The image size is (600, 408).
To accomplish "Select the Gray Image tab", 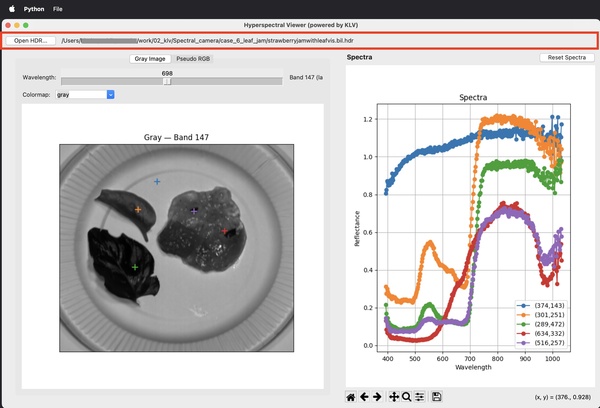I will [x=148, y=59].
